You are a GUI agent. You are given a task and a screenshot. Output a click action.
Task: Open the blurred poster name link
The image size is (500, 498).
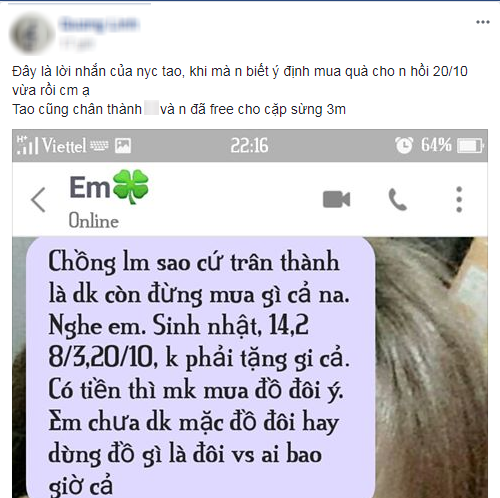click(98, 24)
